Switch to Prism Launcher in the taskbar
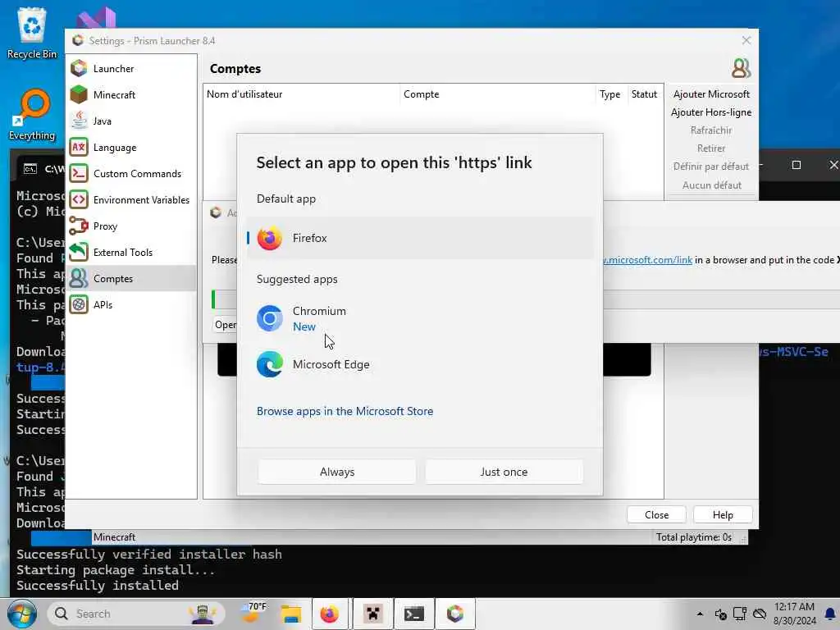The image size is (840, 630). click(x=454, y=614)
